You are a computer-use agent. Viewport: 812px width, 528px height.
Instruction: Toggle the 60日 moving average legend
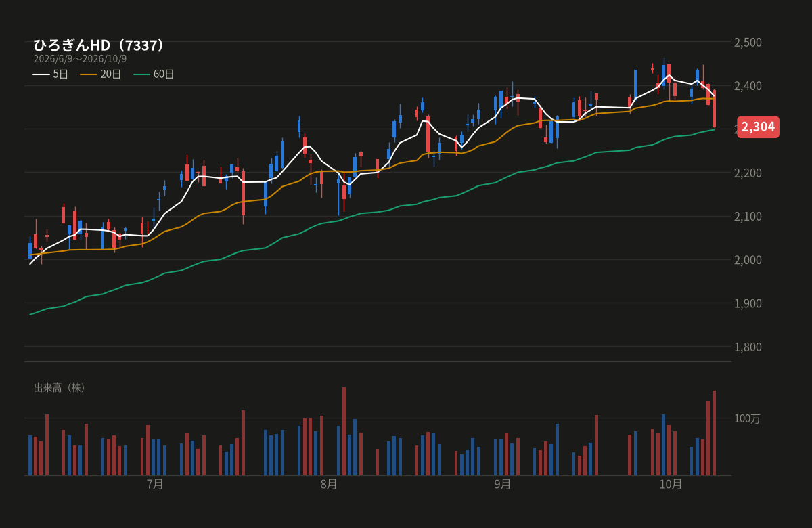[154, 74]
